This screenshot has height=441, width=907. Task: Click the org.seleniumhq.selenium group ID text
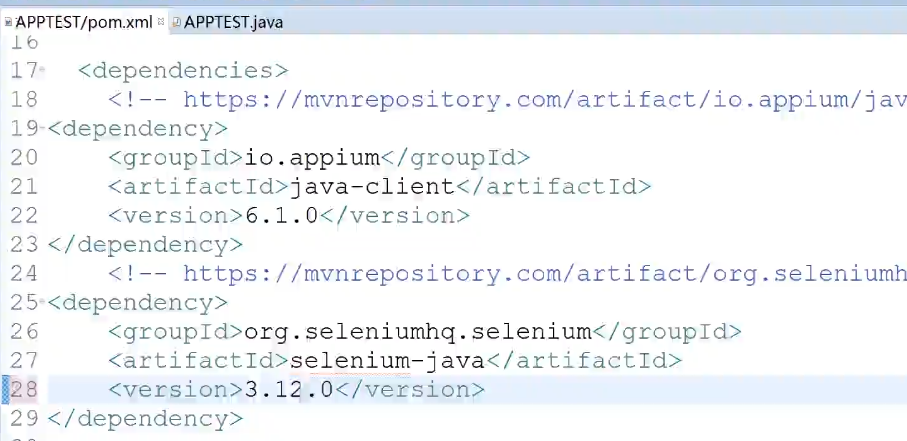418,331
